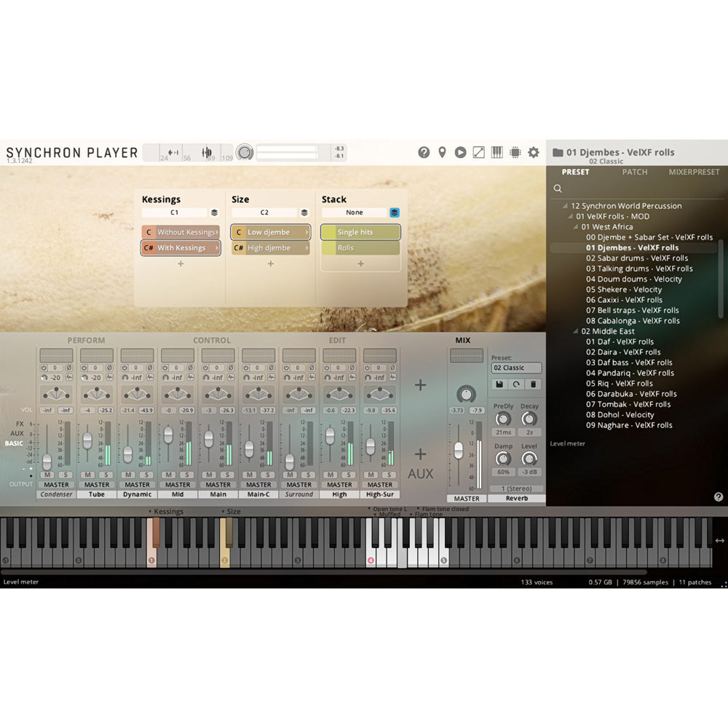Load preset 05 Riq - VelXF rolls
Screen dimensions: 728x728
tap(619, 384)
